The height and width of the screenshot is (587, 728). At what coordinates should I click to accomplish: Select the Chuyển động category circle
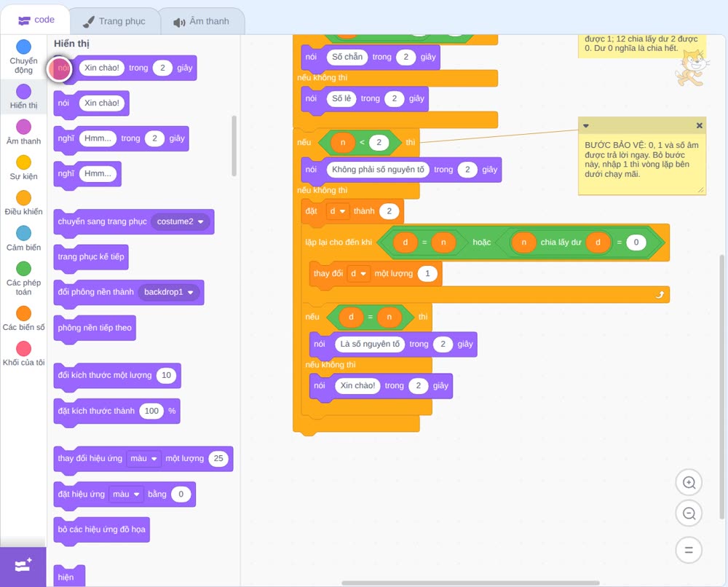(24, 47)
